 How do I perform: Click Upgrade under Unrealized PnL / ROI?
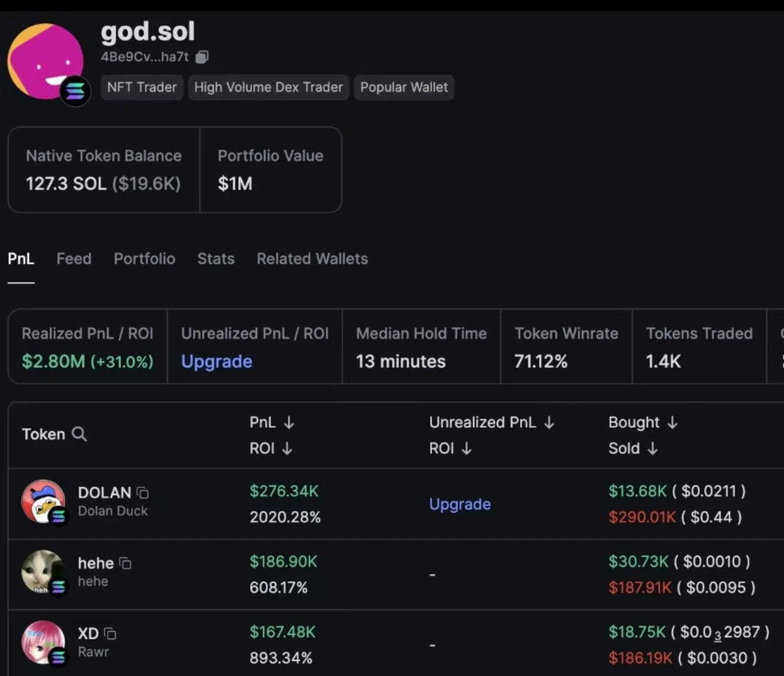pyautogui.click(x=217, y=362)
